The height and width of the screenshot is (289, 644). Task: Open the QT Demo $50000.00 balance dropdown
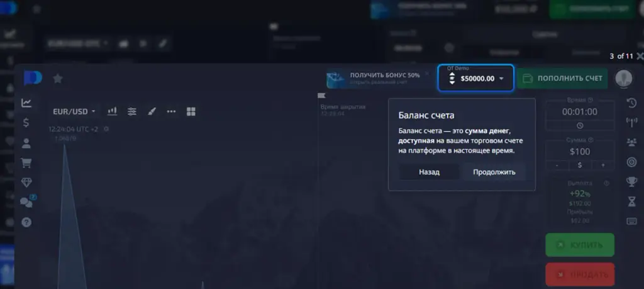(475, 77)
